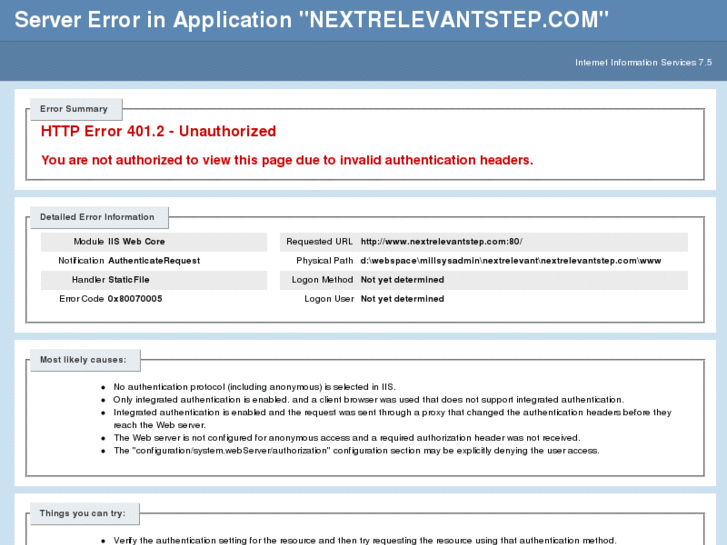Viewport: 727px width, 545px height.
Task: Click the Handler StaticFile row
Action: point(154,280)
